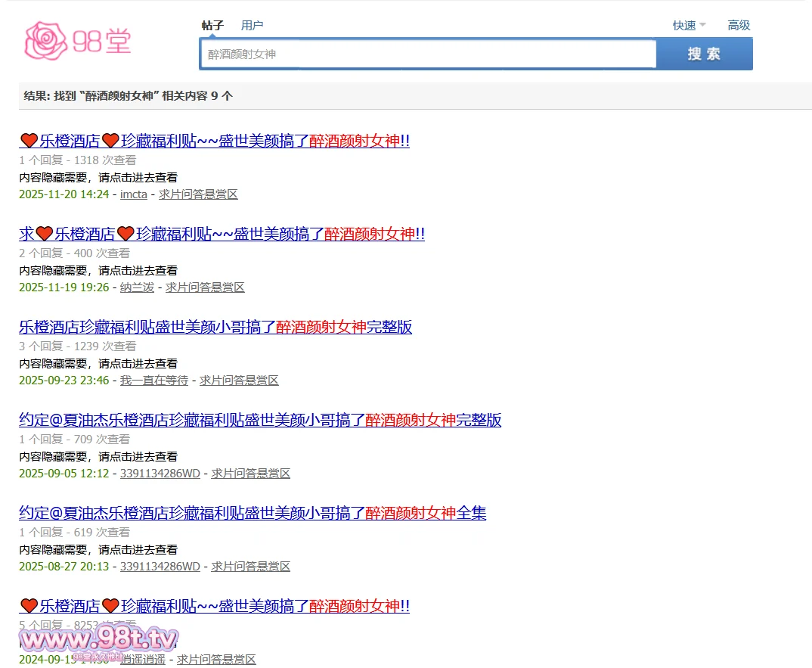Open result title posted 2025-11-19 19:26
The width and height of the screenshot is (812, 668).
click(222, 234)
